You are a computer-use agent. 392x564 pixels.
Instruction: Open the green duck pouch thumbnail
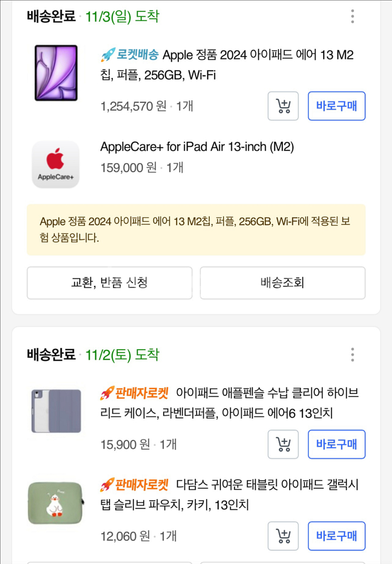point(56,502)
